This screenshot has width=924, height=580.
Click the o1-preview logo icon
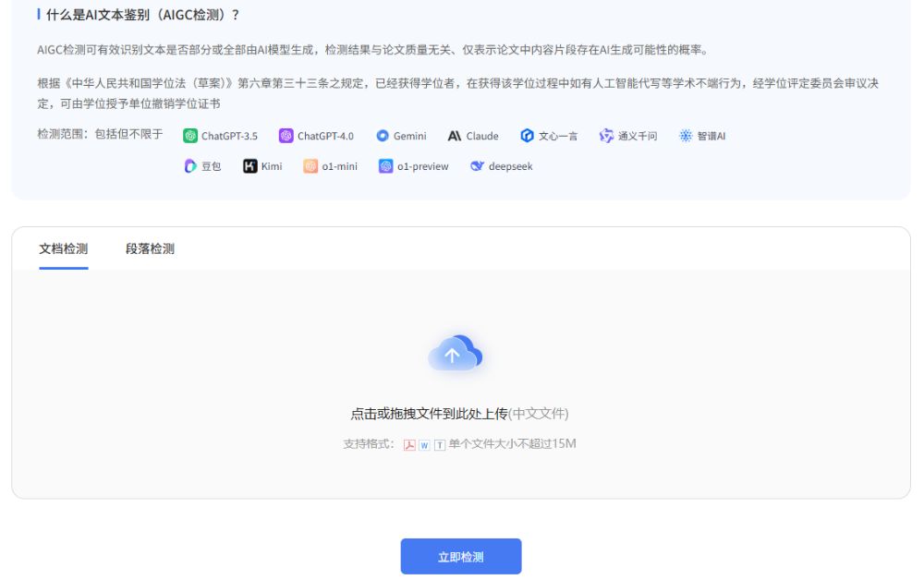[x=386, y=166]
